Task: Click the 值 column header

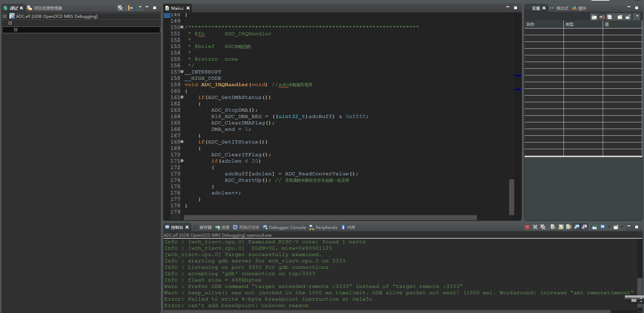Action: (622, 24)
